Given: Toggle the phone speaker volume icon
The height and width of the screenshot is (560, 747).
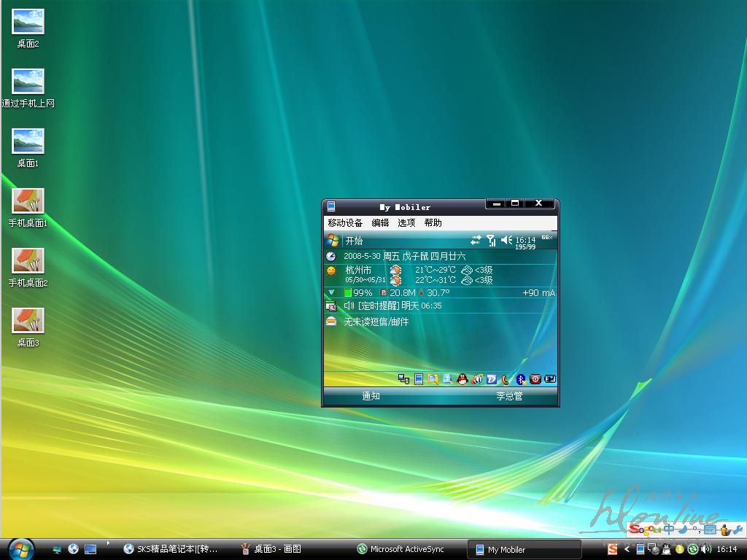Looking at the screenshot, I should (x=506, y=240).
